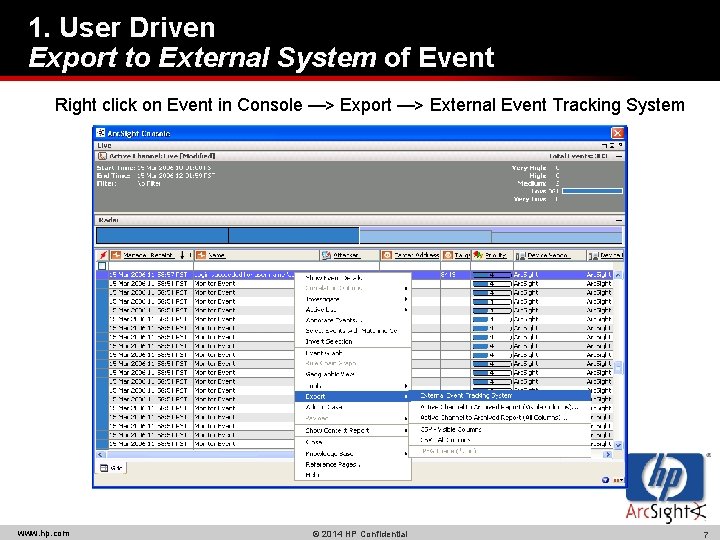The height and width of the screenshot is (540, 720).
Task: Click the Name column header icon
Action: click(201, 255)
